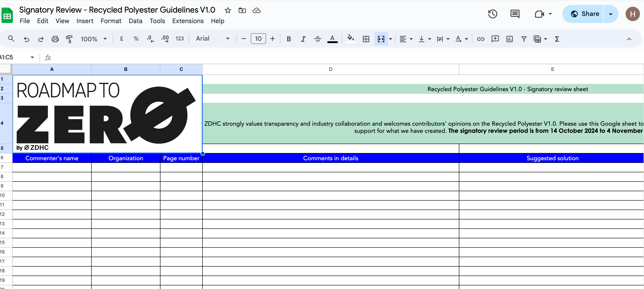
Task: Apply percent format icon
Action: point(136,39)
